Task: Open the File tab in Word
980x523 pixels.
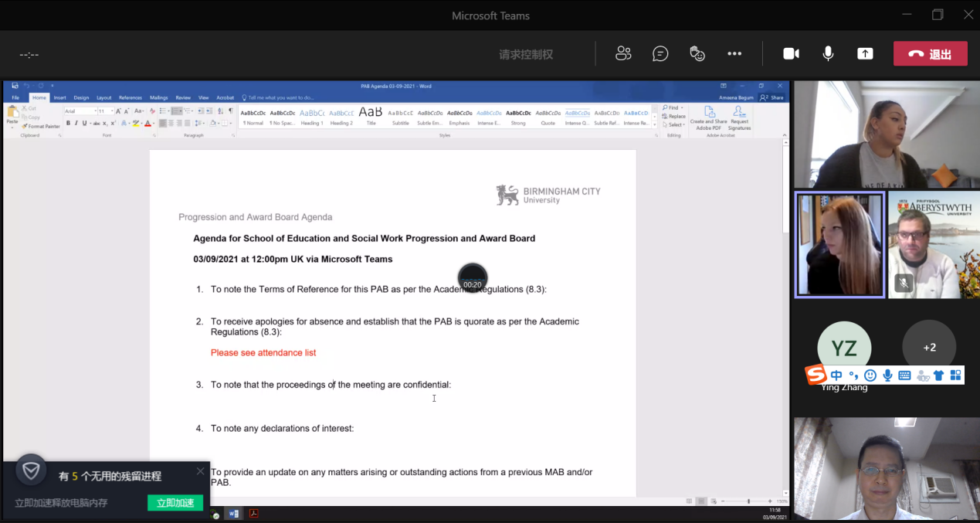Action: click(15, 98)
